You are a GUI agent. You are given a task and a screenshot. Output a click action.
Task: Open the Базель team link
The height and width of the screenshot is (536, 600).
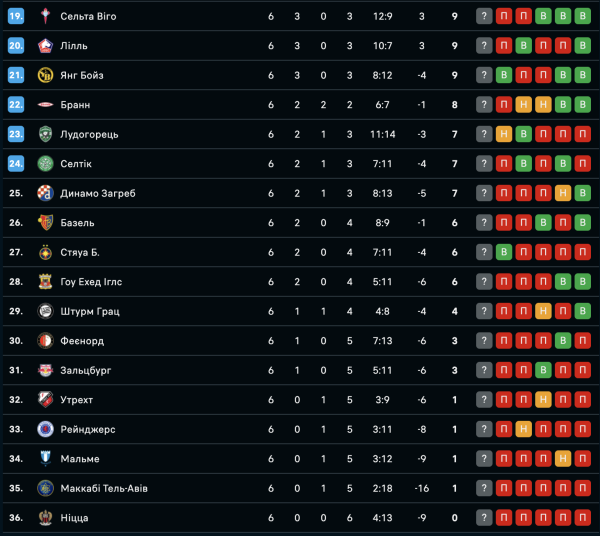[78, 223]
